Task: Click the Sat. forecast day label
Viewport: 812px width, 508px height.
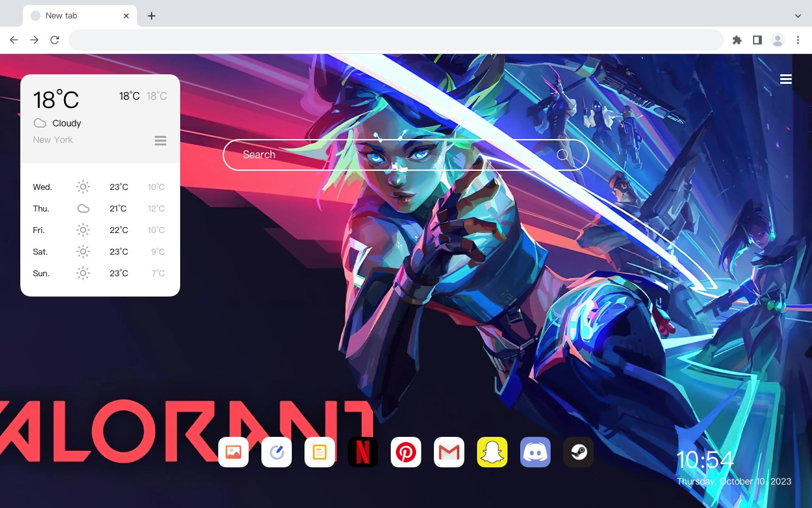Action: (x=41, y=251)
